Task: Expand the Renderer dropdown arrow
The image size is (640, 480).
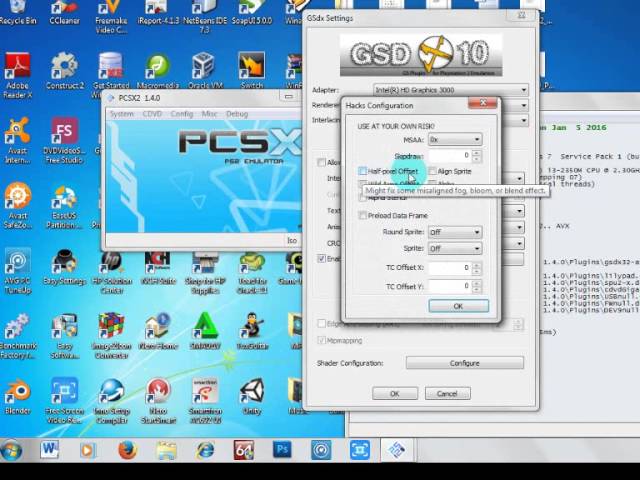Action: coord(523,105)
